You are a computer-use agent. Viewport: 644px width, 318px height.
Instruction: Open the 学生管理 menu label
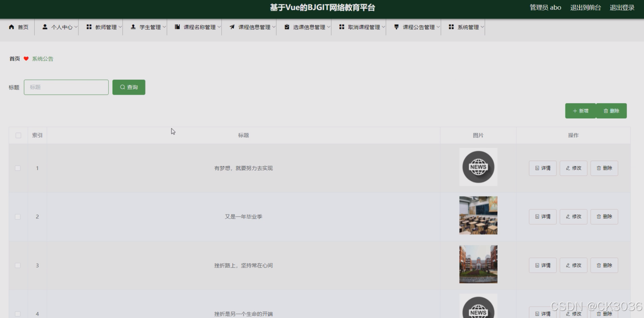tap(150, 27)
